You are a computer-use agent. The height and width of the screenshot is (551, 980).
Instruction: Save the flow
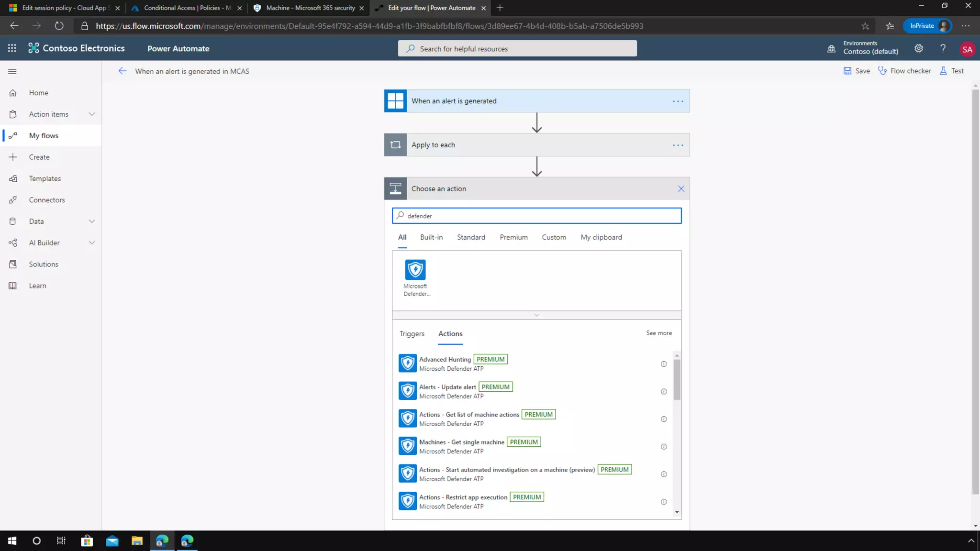click(857, 71)
